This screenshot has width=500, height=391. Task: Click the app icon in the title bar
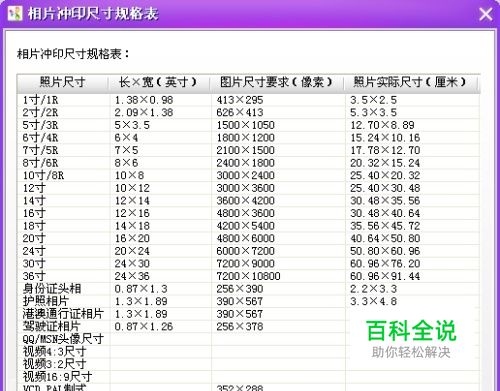click(x=15, y=14)
